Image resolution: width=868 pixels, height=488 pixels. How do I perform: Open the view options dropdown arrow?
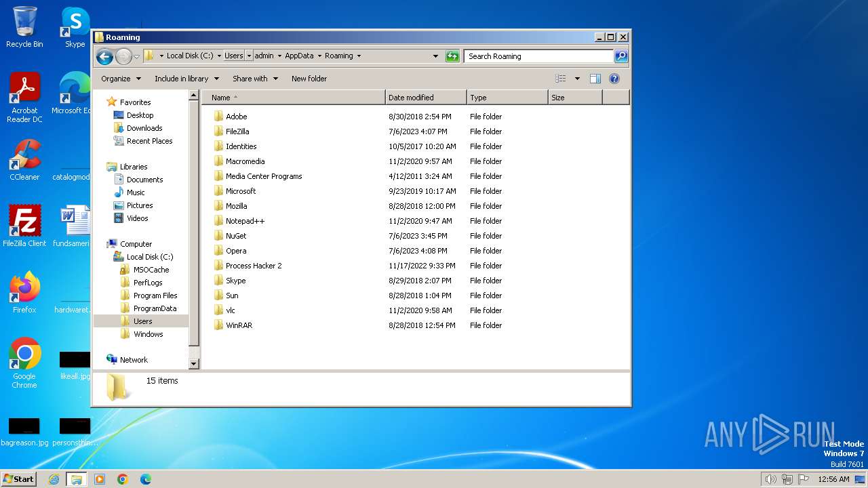click(577, 79)
